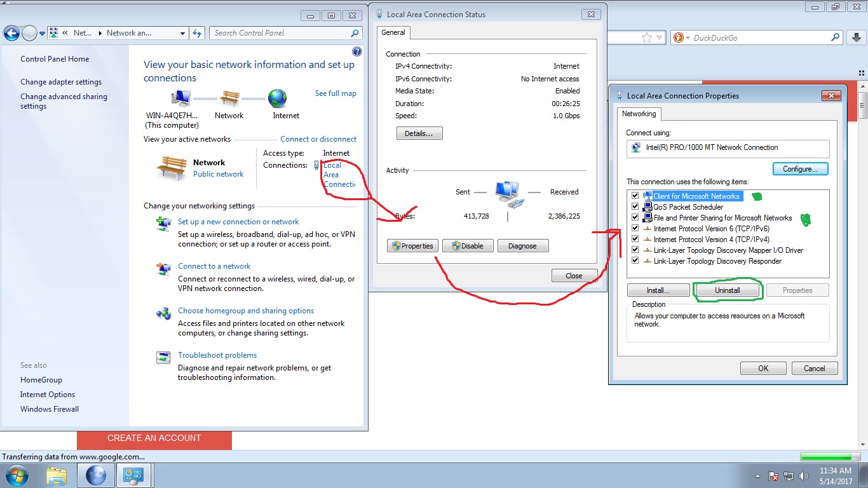Click the bookmark star icon in browser
Image resolution: width=868 pixels, height=488 pixels.
click(647, 37)
